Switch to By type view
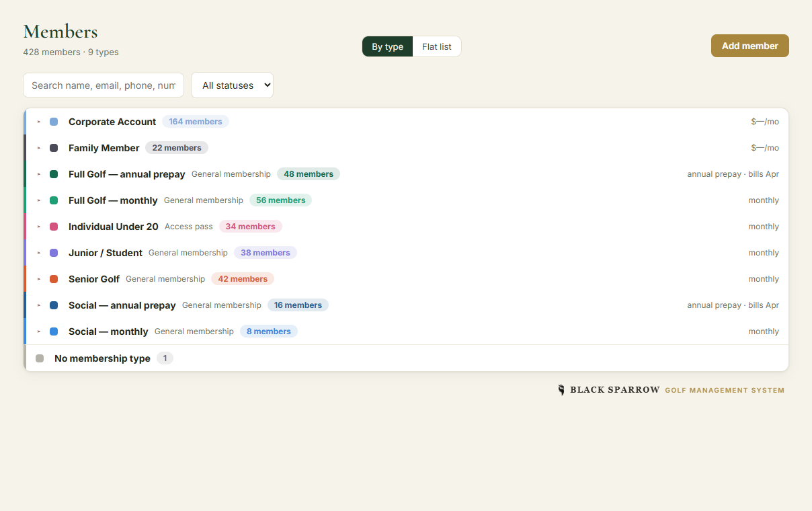This screenshot has width=812, height=511. pyautogui.click(x=387, y=46)
